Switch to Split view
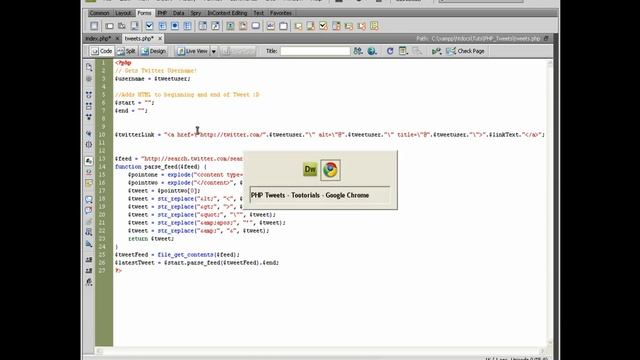Viewport: 640px width, 360px height. coord(126,51)
